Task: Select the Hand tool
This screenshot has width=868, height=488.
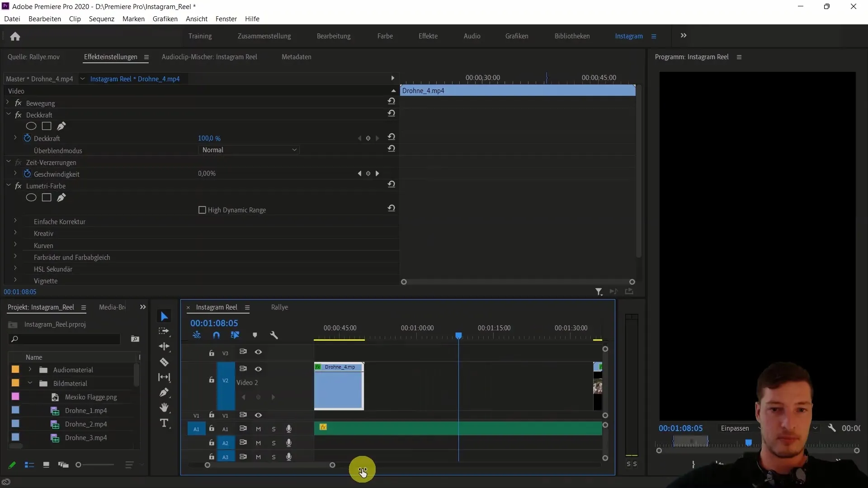Action: coord(164,408)
